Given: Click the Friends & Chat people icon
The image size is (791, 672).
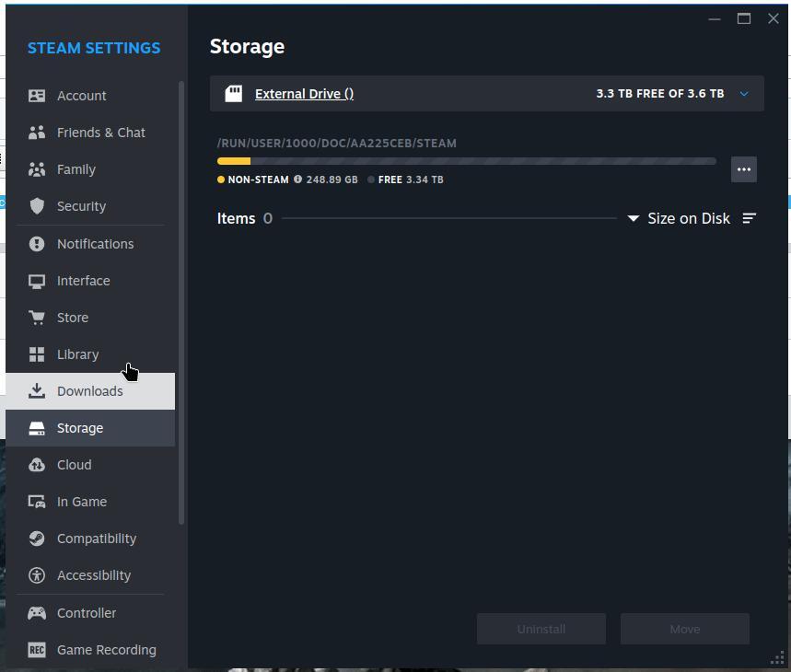Looking at the screenshot, I should point(36,133).
